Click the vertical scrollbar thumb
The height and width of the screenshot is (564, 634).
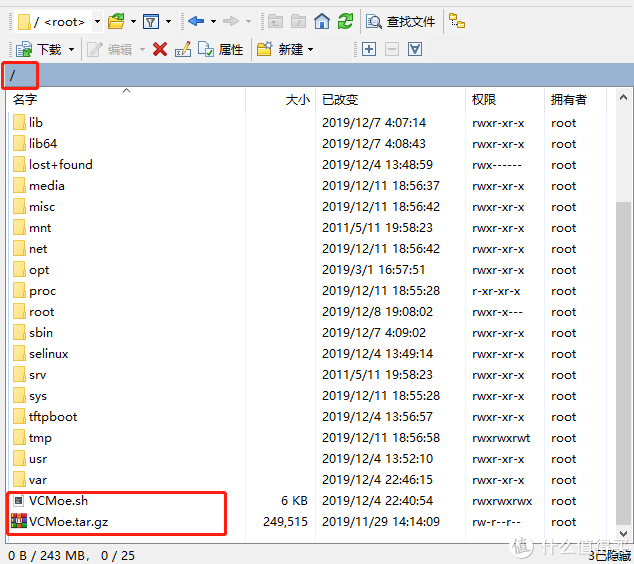(623, 364)
